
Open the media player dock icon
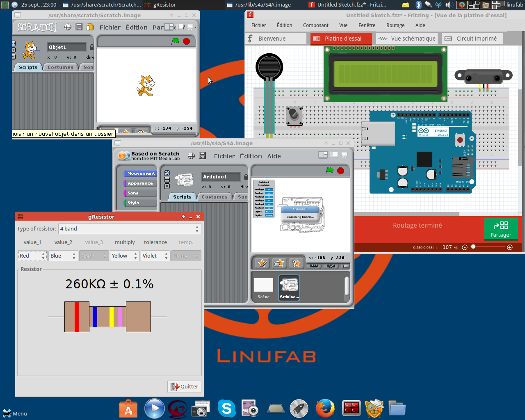click(155, 409)
